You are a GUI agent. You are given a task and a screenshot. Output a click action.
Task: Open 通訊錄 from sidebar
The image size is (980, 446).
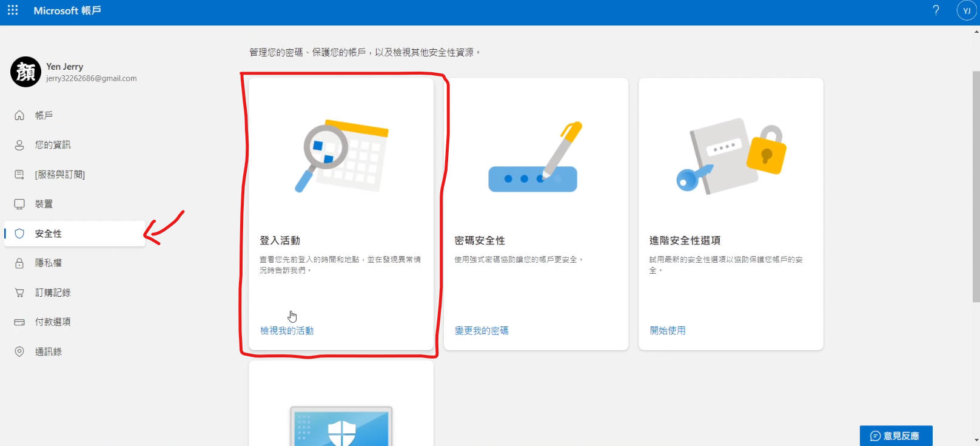coord(75,351)
